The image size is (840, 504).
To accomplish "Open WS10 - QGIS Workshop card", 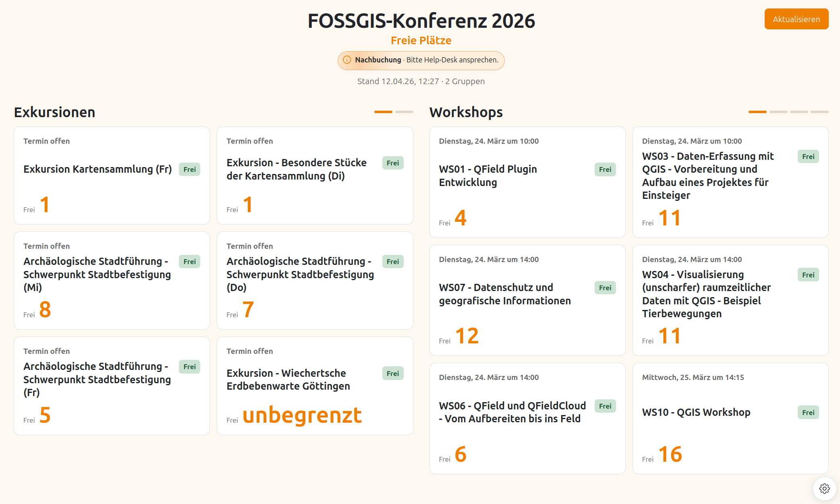I will tap(730, 418).
